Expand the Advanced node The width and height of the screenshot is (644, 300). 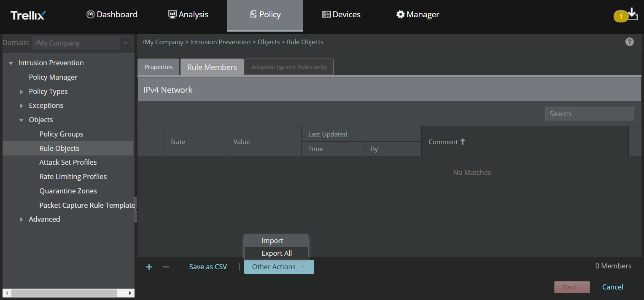pos(22,219)
